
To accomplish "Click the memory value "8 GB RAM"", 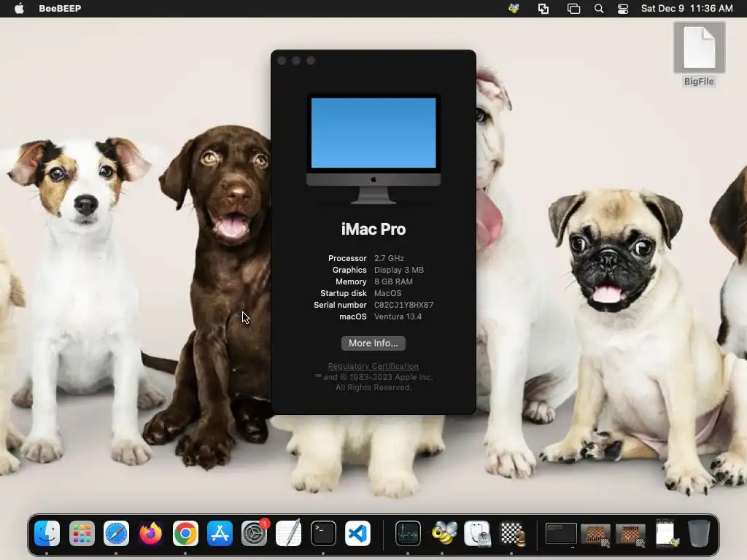I will [393, 281].
